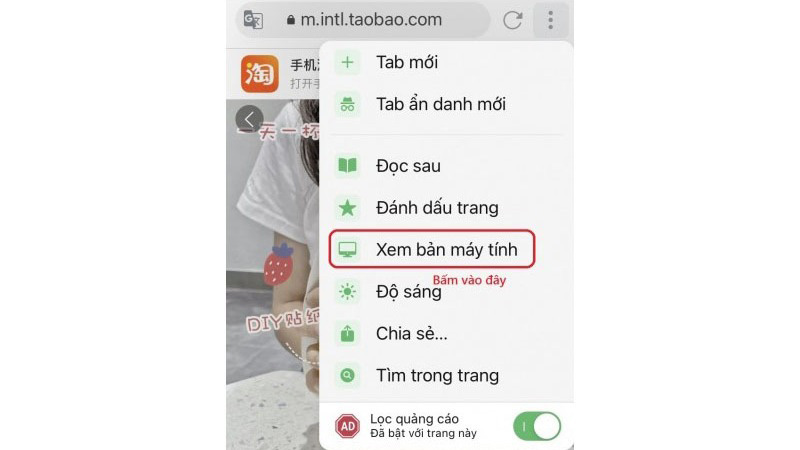Click the sun icon for brightness
Viewport: 800px width, 450px height.
coord(347,291)
